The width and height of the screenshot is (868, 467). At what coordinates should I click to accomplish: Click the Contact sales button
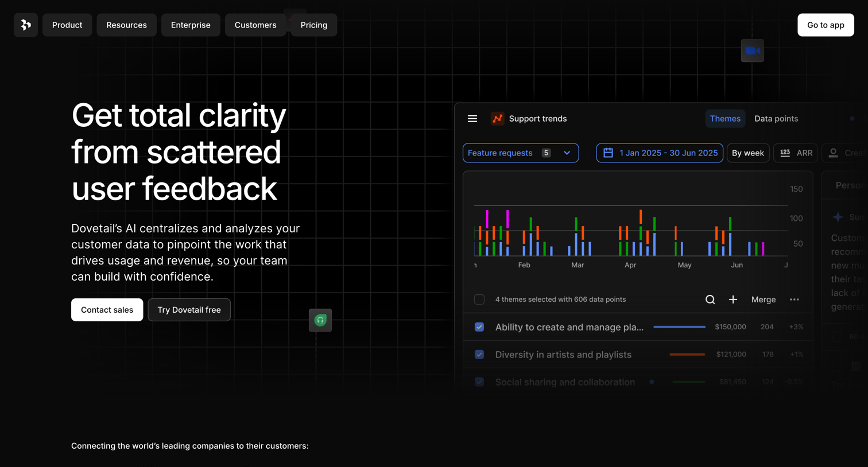click(x=107, y=310)
